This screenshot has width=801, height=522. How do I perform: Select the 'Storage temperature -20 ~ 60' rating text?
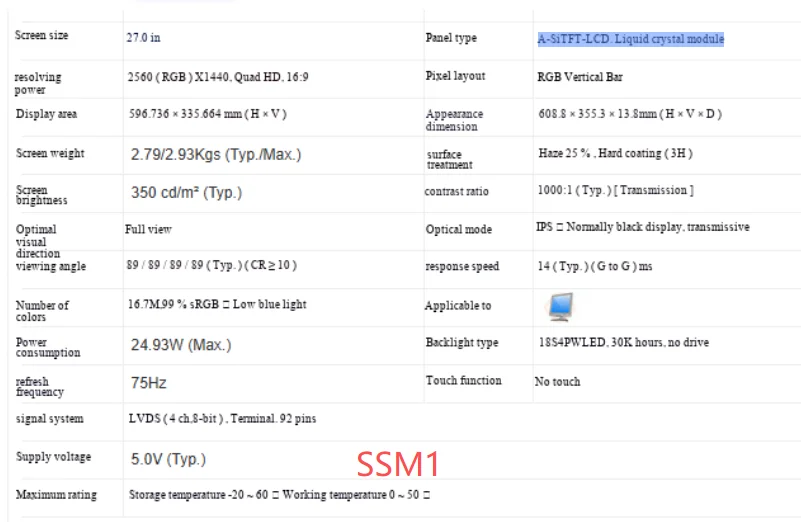198,495
